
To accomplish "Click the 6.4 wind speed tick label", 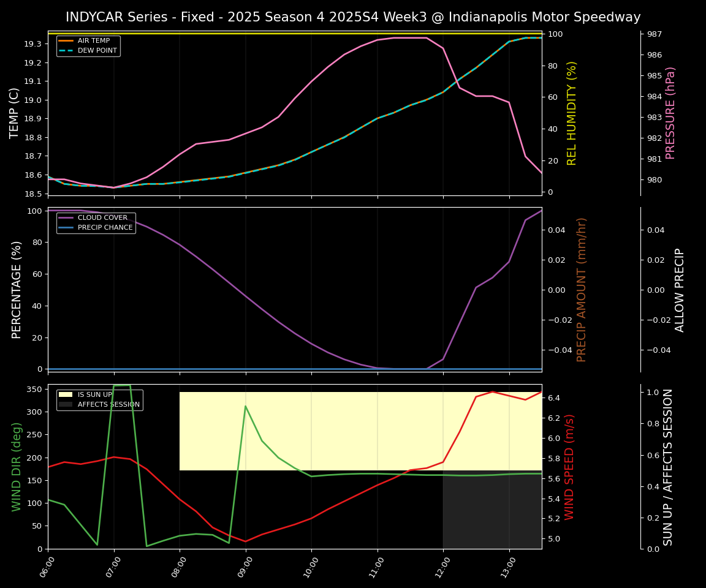I will coord(554,398).
